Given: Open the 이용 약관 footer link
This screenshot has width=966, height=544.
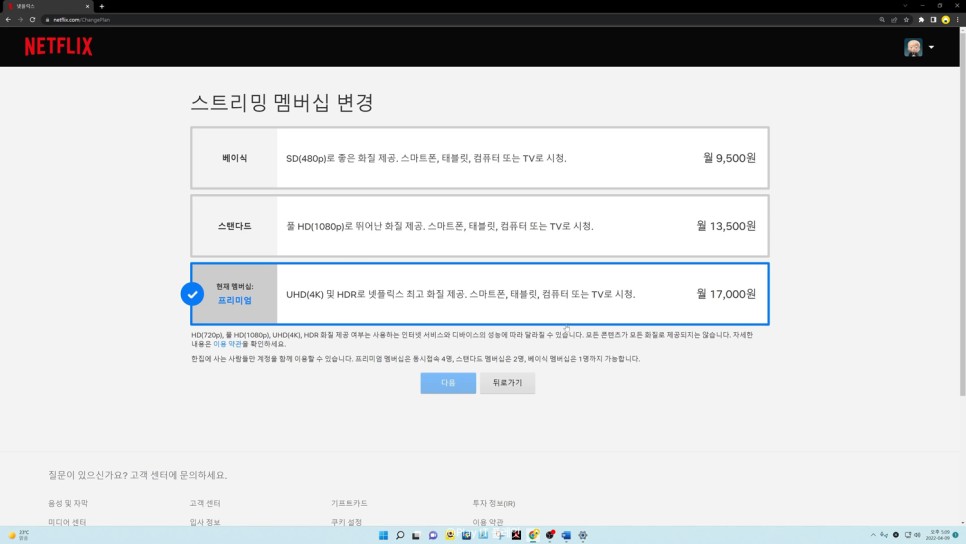Looking at the screenshot, I should pos(488,522).
